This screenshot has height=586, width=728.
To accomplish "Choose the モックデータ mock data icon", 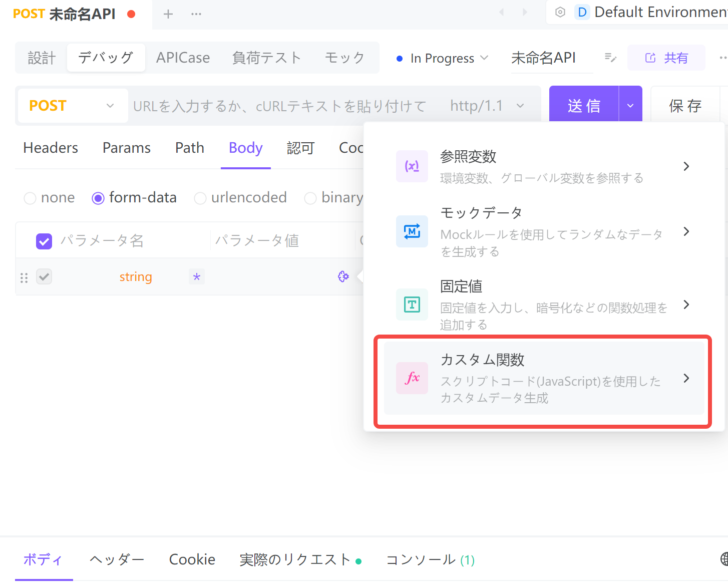I will click(412, 231).
